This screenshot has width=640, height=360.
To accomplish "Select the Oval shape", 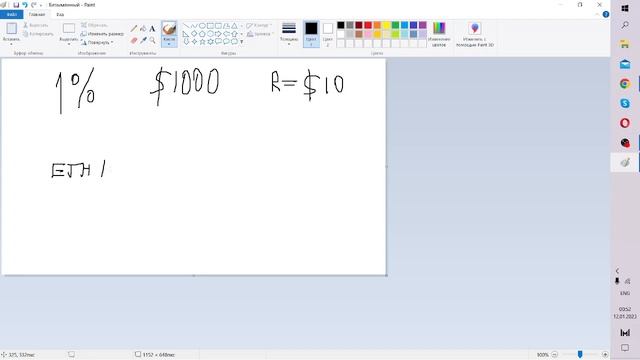I will [202, 26].
